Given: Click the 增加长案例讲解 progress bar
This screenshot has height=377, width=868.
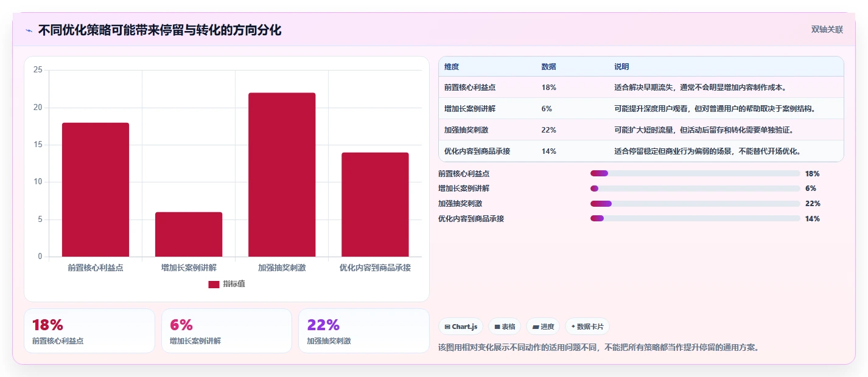Looking at the screenshot, I should [x=695, y=188].
